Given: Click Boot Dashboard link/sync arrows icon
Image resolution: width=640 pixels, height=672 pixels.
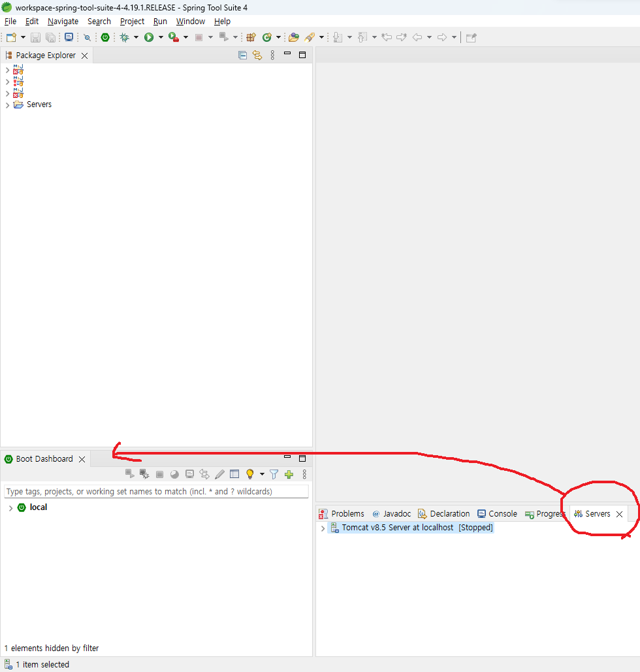Looking at the screenshot, I should coord(204,474).
